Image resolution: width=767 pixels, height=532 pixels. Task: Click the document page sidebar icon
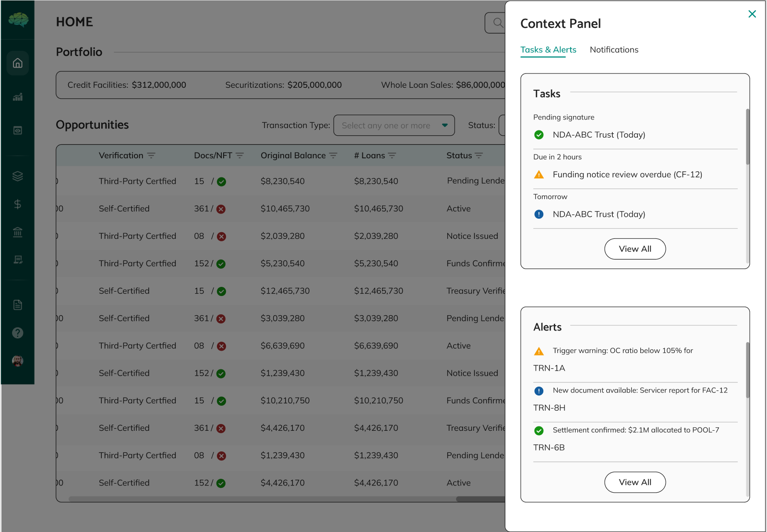pos(18,305)
